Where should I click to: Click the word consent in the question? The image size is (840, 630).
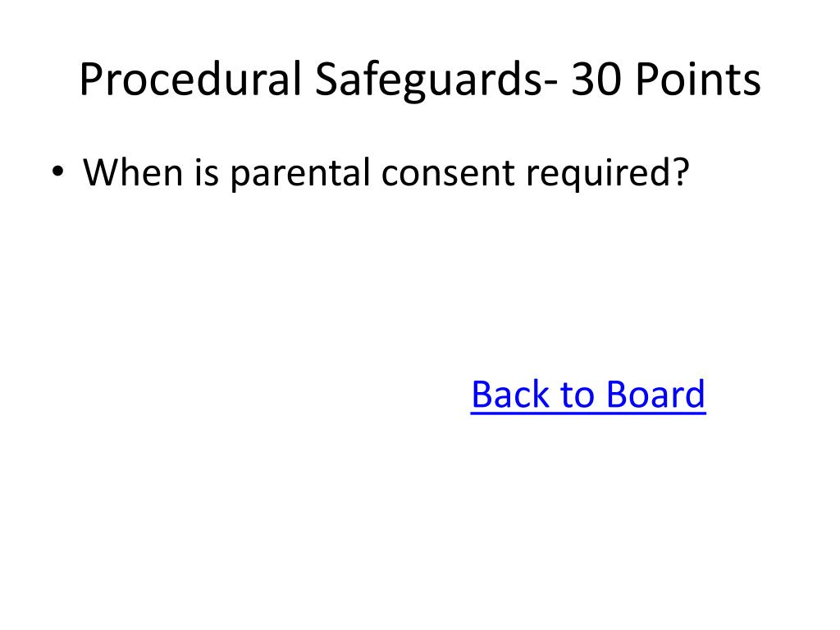coord(448,174)
